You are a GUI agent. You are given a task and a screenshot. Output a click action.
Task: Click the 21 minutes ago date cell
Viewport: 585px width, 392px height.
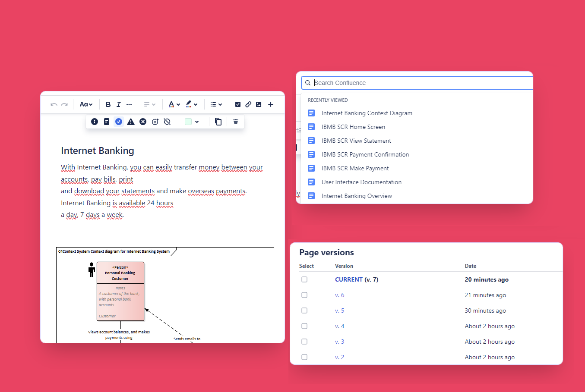point(485,295)
